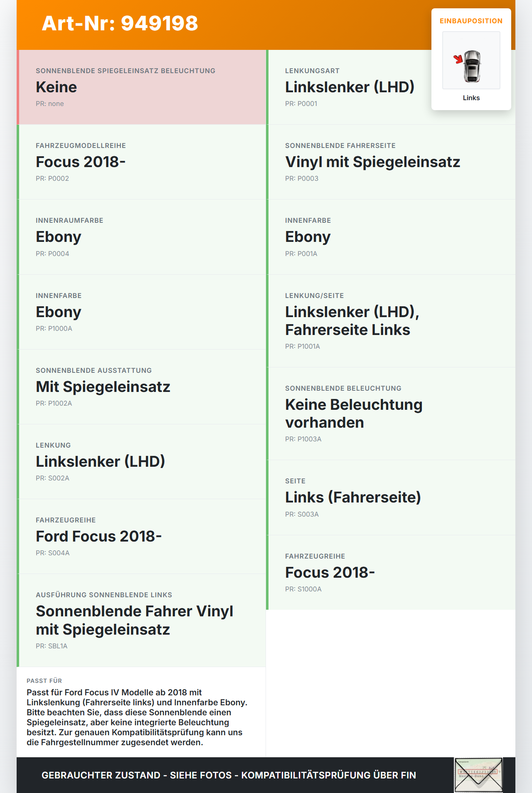This screenshot has height=793, width=532.
Task: Select the Mit Spiegeleinsatz card
Action: tap(141, 387)
